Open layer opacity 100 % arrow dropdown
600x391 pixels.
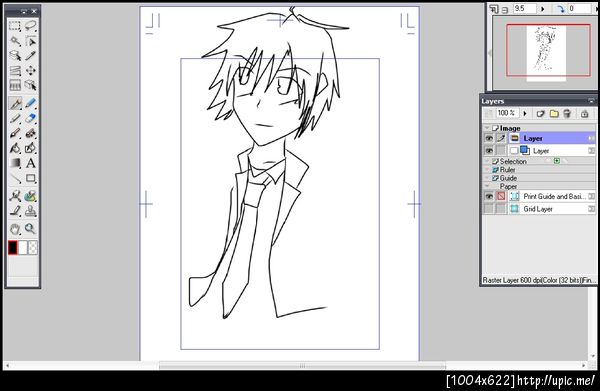[x=525, y=113]
